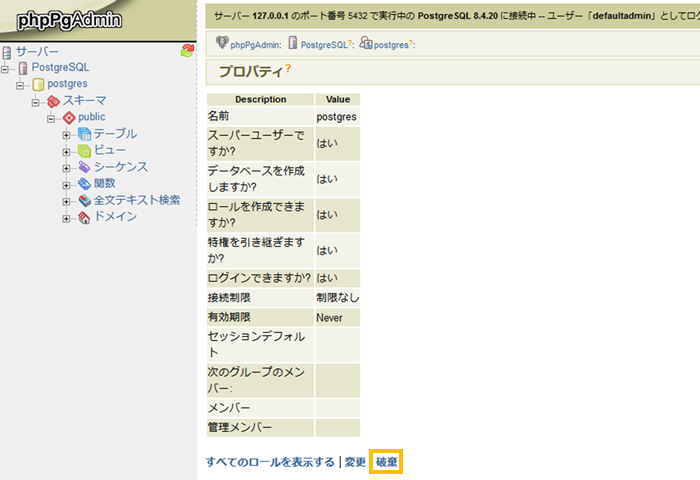Click the postgres database cylinder icon
Screen dimensions: 700x480
pyautogui.click(x=38, y=84)
